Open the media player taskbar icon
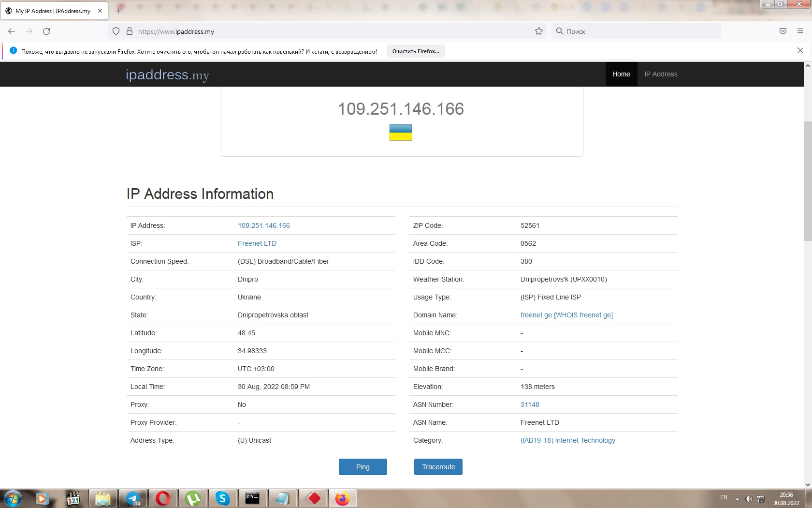Viewport: 812px width, 508px height. pyautogui.click(x=43, y=498)
